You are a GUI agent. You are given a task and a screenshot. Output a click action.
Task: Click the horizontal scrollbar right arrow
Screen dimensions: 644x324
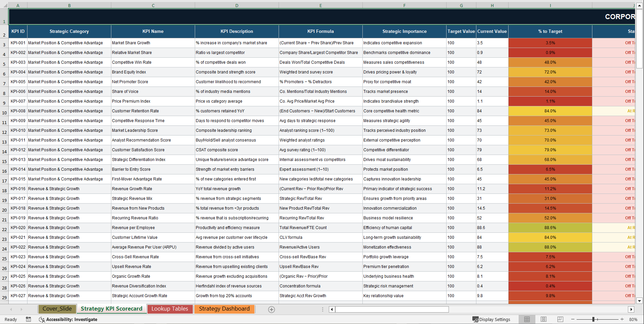[631, 309]
